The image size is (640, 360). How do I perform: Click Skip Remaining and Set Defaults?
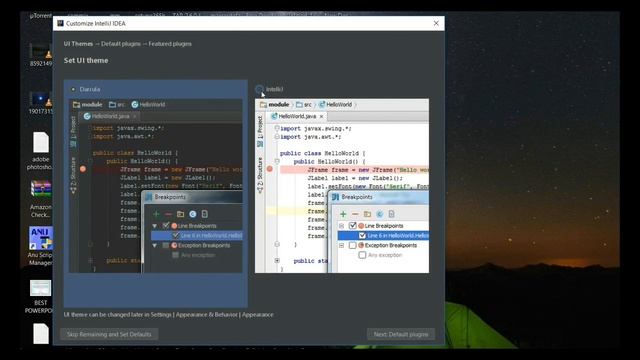[109, 334]
